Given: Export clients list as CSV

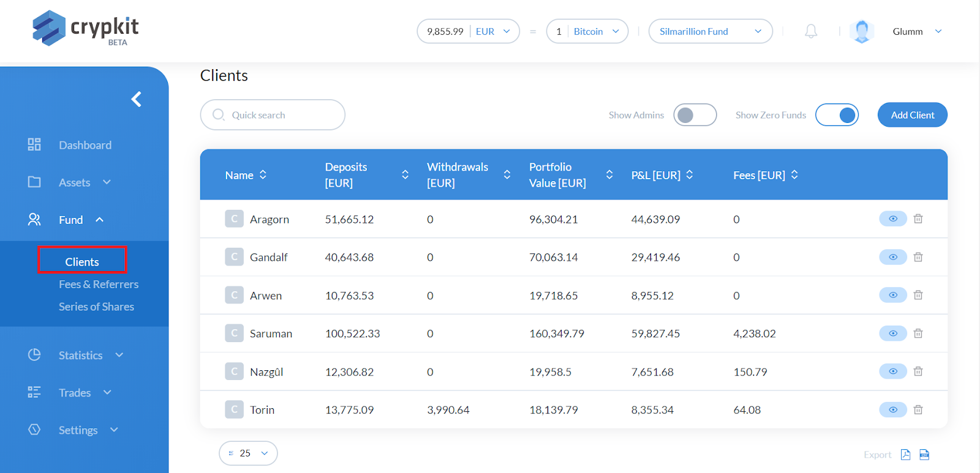Looking at the screenshot, I should coord(924,454).
